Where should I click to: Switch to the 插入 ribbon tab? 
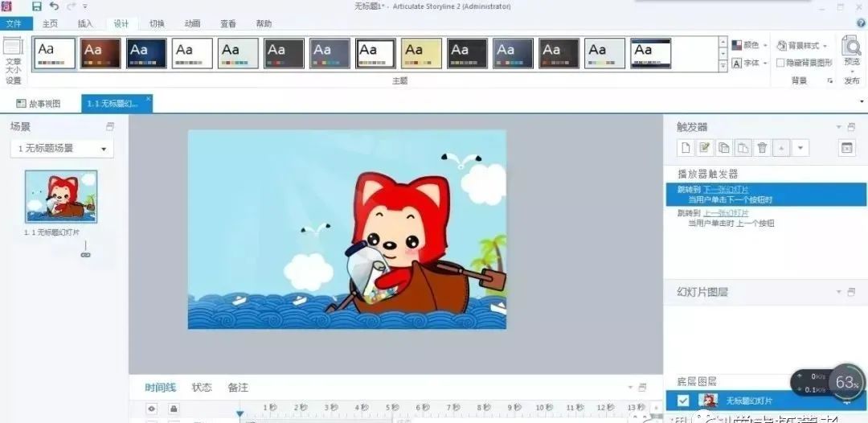[x=85, y=24]
